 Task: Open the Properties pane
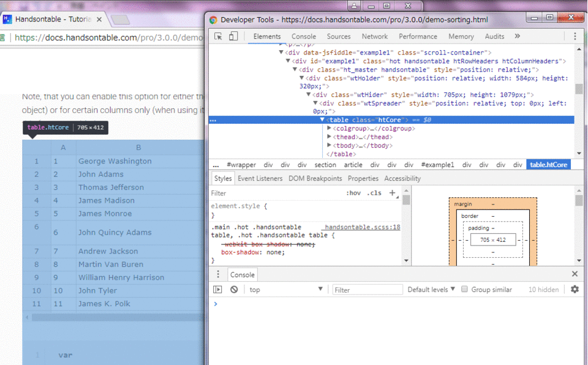point(363,179)
